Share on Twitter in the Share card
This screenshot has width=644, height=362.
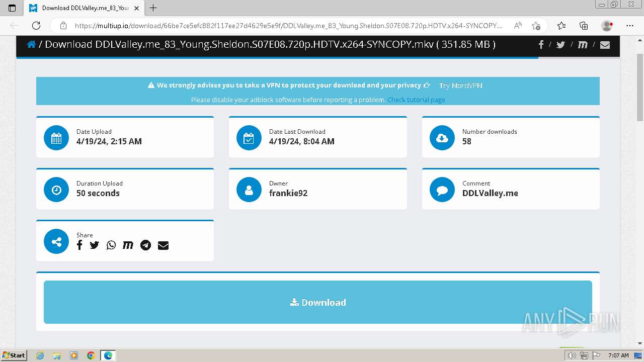point(95,245)
